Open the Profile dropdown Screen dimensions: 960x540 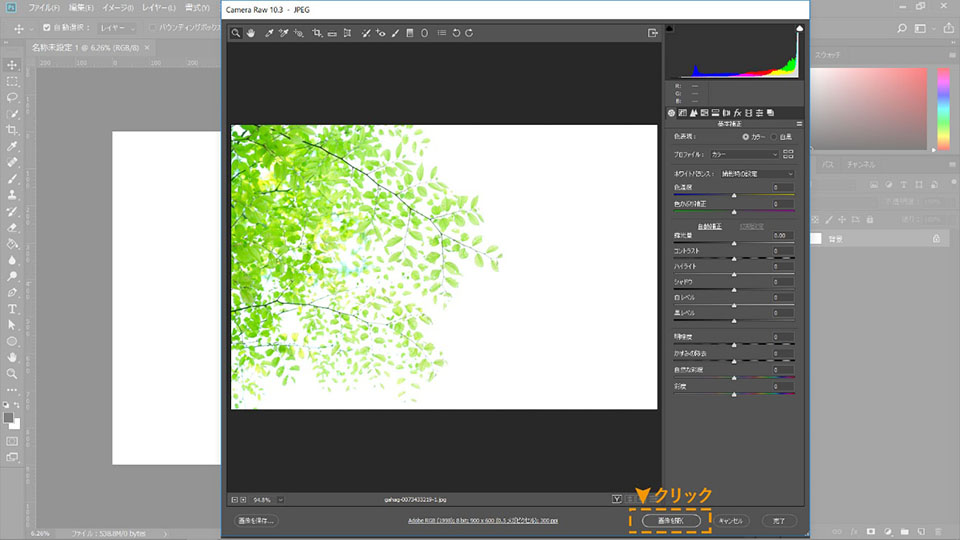[x=744, y=154]
